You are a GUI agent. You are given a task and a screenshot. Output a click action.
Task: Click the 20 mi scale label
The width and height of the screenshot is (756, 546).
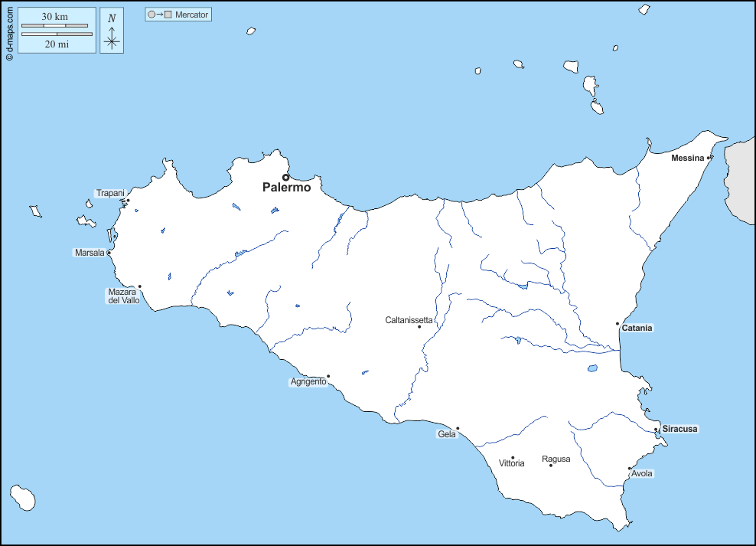coord(57,44)
